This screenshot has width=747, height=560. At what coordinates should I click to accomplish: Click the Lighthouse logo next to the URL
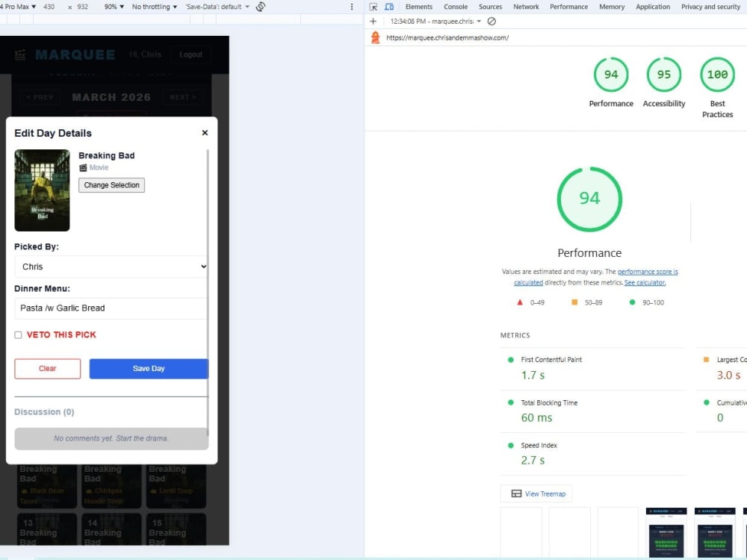point(376,37)
